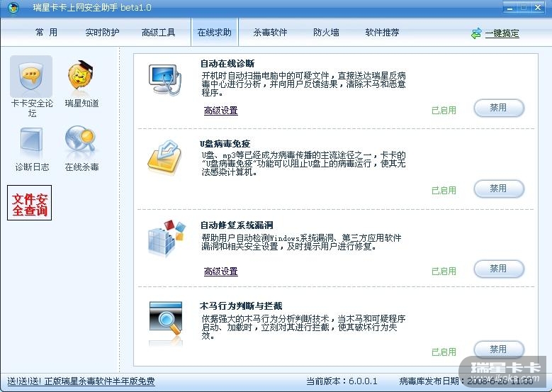Launch the 在线杀毒 globe icon
Image resolution: width=552 pixels, height=392 pixels.
tap(80, 140)
